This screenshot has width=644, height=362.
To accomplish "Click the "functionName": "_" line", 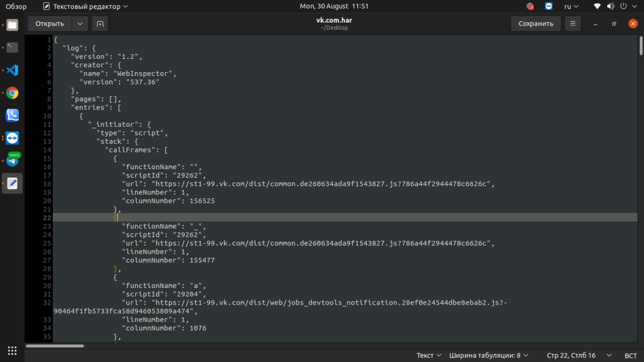I will pos(165,226).
